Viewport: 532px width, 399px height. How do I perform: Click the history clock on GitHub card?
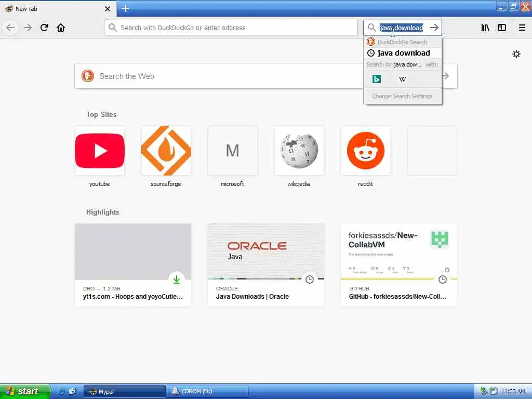coord(443,280)
